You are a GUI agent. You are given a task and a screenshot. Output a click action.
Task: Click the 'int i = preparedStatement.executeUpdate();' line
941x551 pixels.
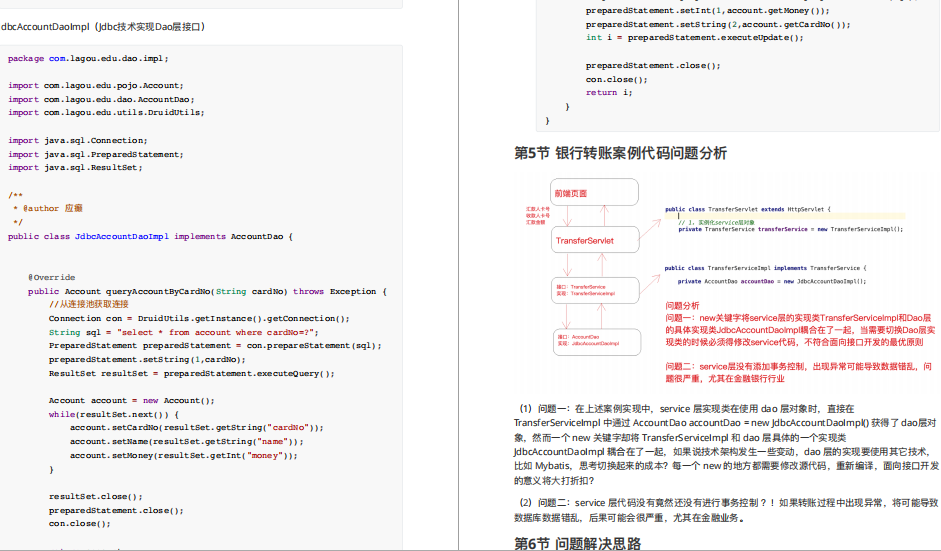(x=695, y=37)
